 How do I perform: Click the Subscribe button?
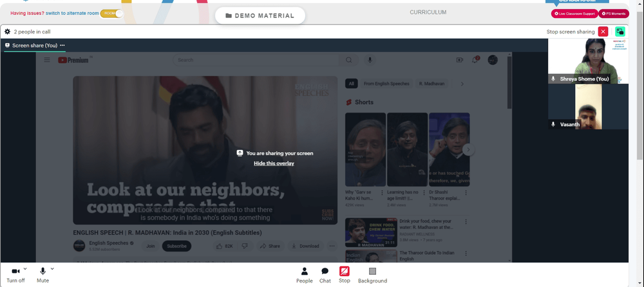point(176,246)
